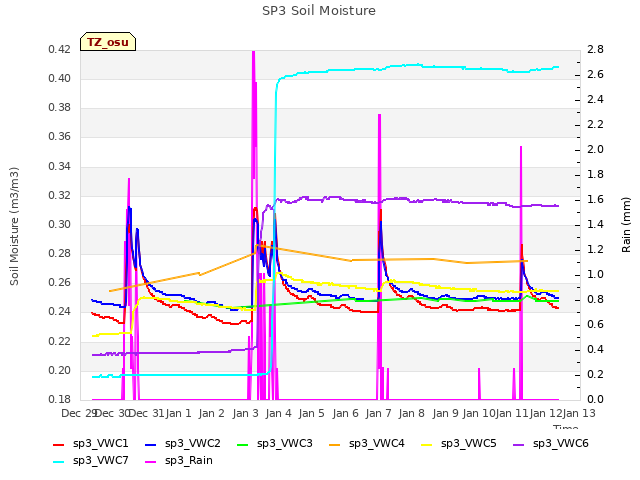Click the Jan 4 date tick label
Image resolution: width=640 pixels, height=480 pixels.
pos(278,413)
